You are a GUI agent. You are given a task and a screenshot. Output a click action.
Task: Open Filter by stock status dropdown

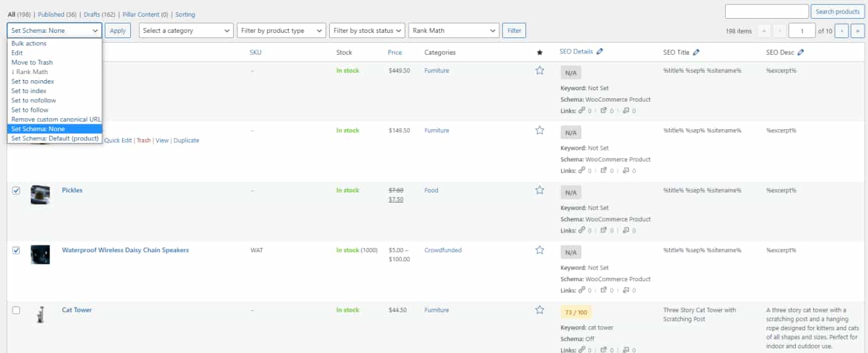[367, 30]
